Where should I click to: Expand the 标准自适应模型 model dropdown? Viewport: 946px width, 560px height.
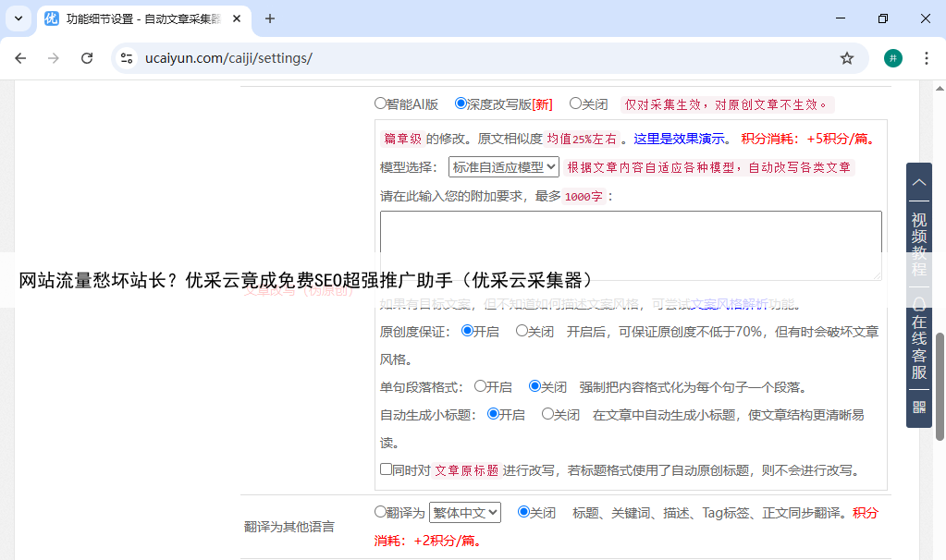click(504, 167)
